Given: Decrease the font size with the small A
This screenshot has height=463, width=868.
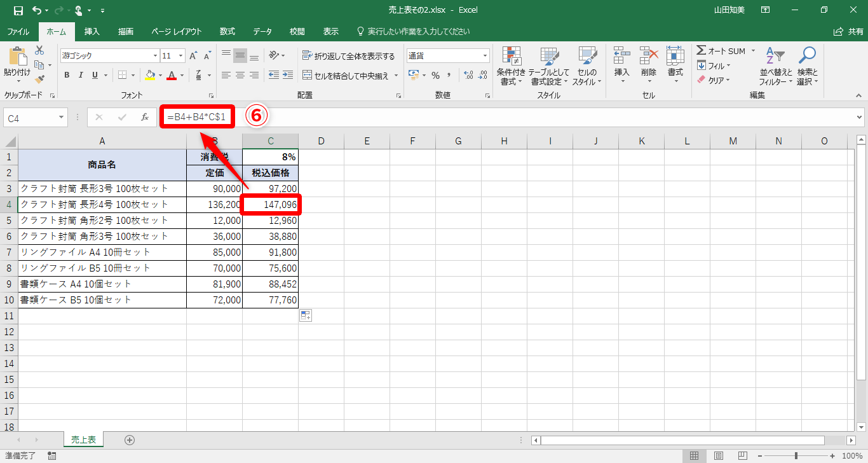Looking at the screenshot, I should click(207, 56).
